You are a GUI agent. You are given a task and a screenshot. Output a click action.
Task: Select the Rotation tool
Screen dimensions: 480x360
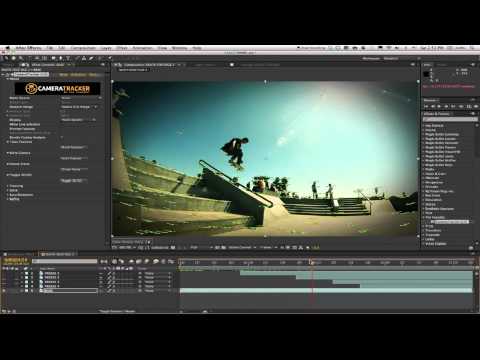coord(30,58)
